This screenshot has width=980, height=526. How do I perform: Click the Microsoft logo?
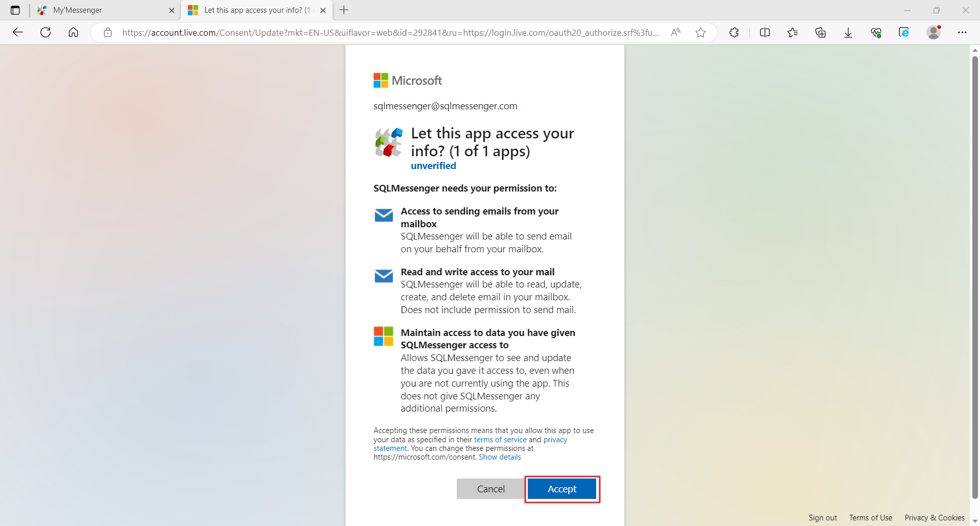tap(408, 81)
